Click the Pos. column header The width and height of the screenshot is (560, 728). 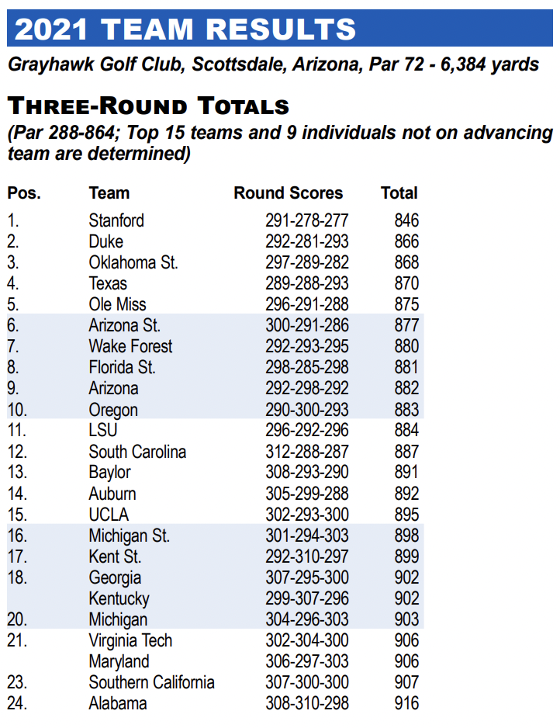click(x=24, y=193)
